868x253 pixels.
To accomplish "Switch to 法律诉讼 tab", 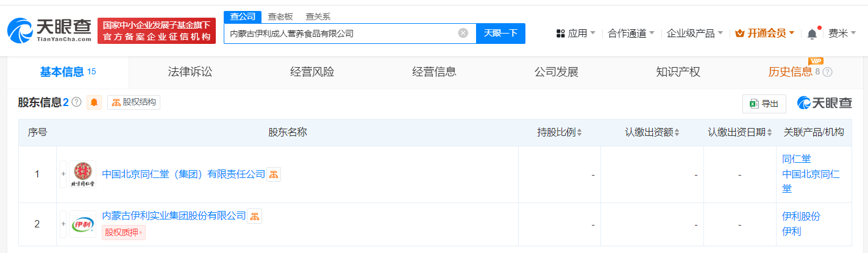I will (190, 72).
